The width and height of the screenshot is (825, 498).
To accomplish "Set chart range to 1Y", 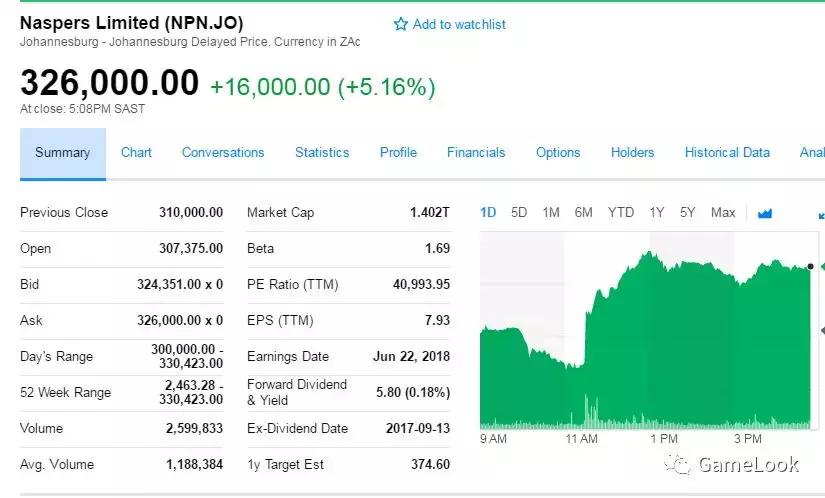I will [656, 212].
